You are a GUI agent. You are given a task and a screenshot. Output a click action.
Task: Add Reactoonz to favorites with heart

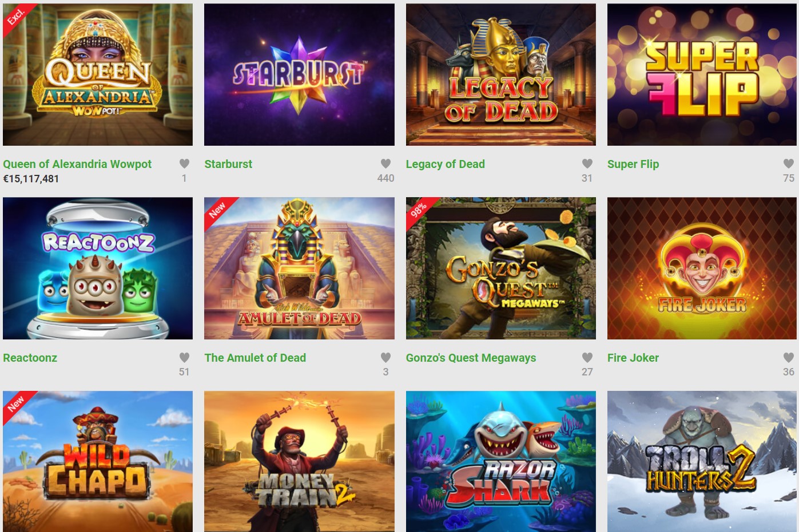[x=184, y=357]
